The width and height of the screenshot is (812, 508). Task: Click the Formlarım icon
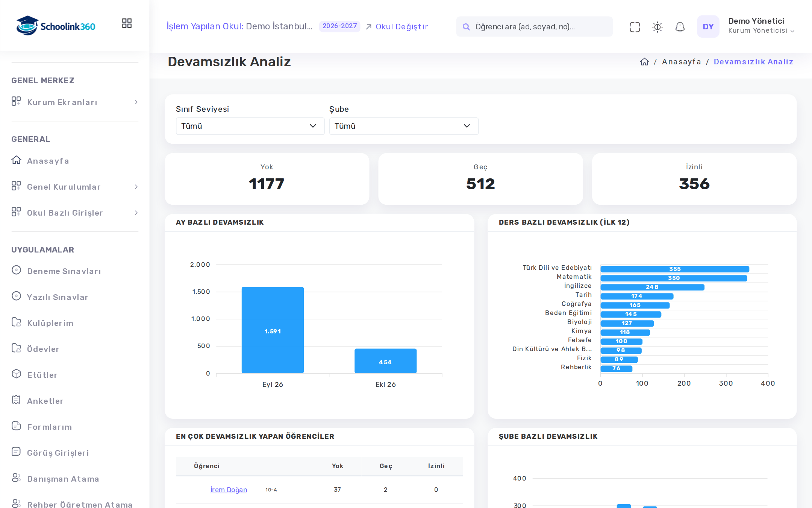click(x=16, y=426)
